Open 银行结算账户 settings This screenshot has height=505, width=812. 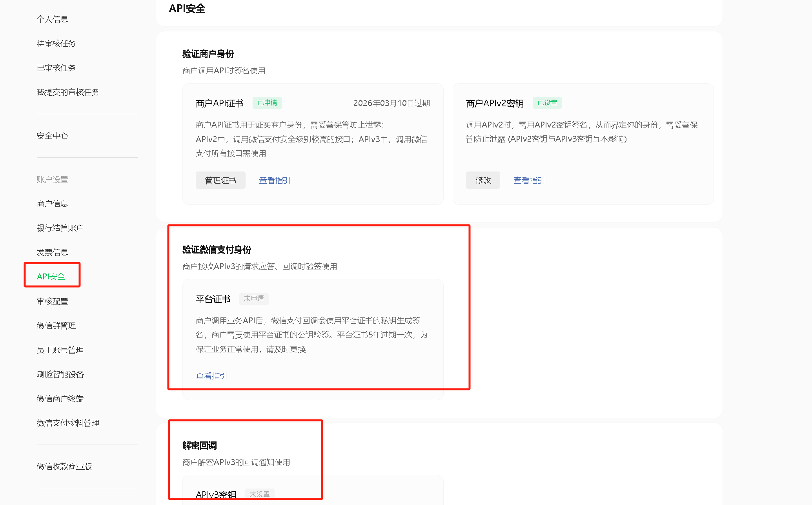60,228
